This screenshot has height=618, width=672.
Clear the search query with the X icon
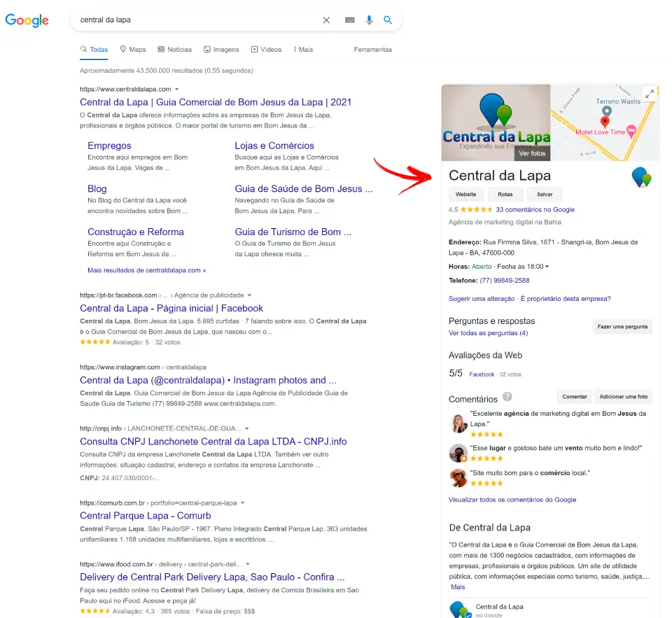click(x=326, y=20)
